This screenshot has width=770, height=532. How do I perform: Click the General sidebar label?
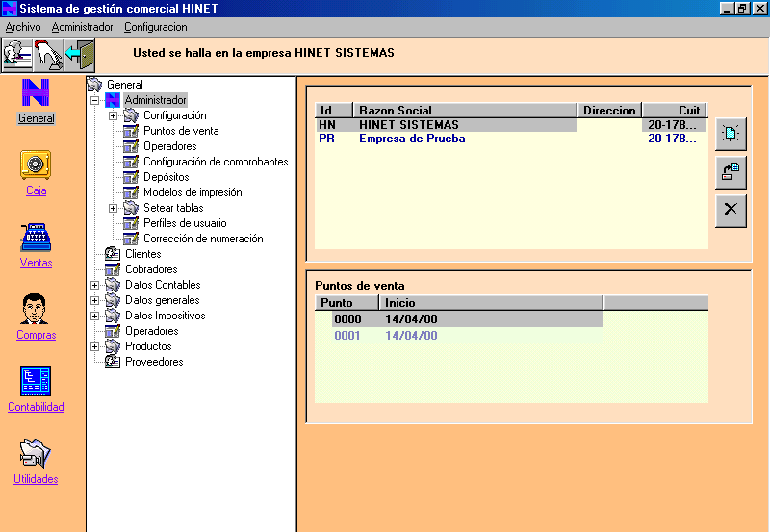[36, 118]
